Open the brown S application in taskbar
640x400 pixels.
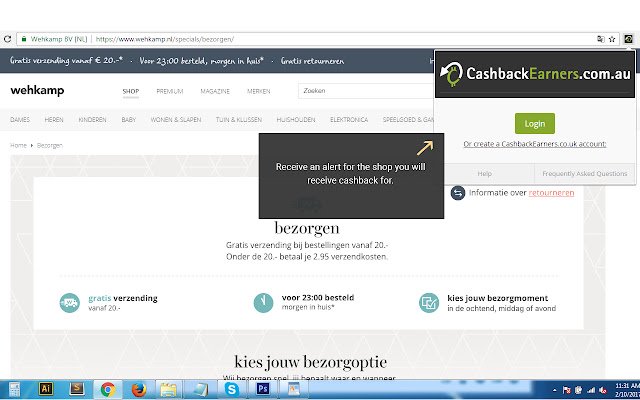[x=76, y=389]
